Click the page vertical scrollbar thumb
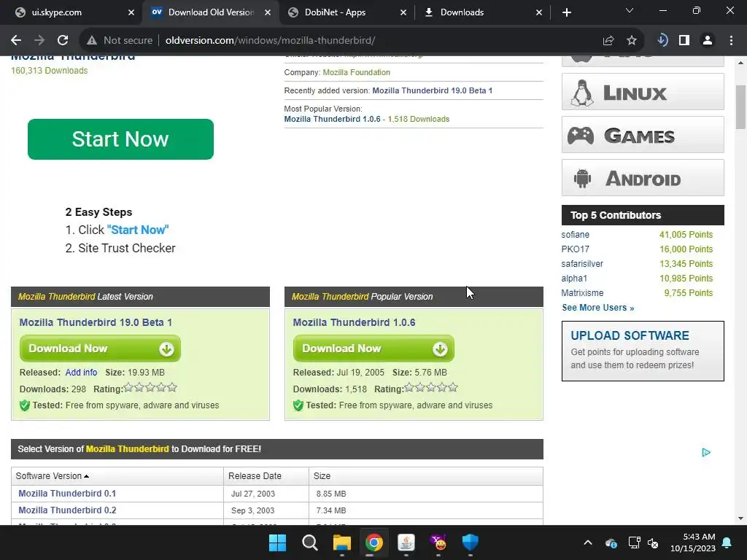 coord(740,107)
